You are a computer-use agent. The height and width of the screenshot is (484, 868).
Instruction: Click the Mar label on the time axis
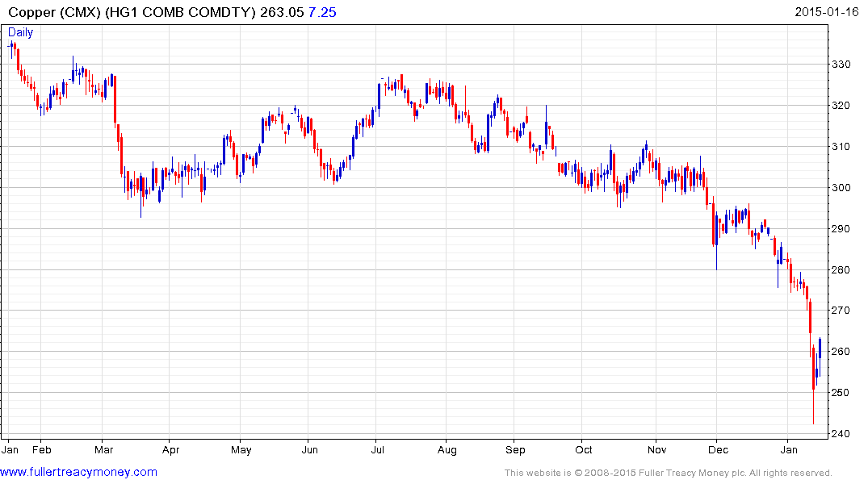tap(103, 449)
